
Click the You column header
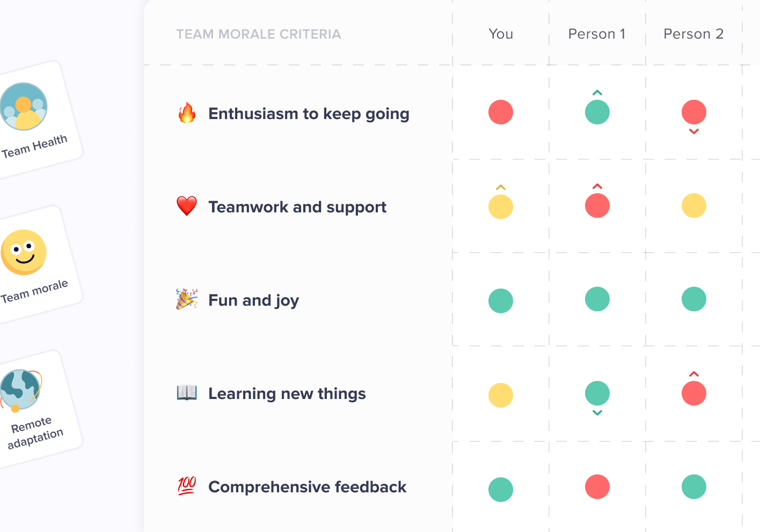point(500,34)
